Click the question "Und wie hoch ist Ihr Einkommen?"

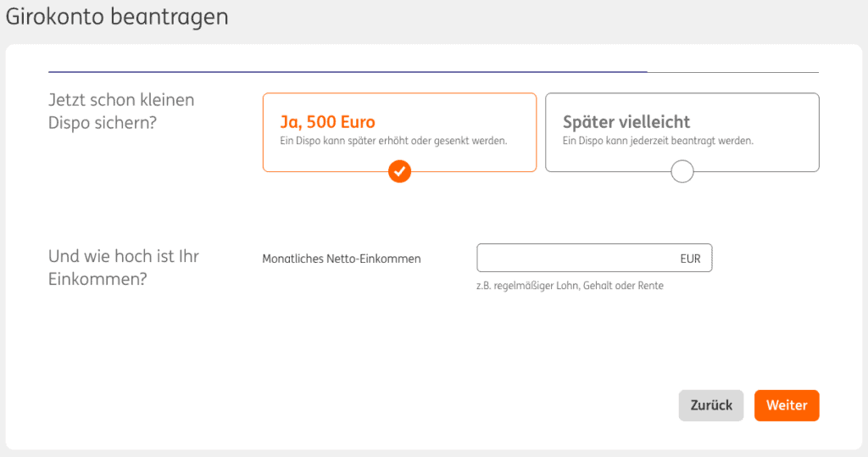pyautogui.click(x=124, y=267)
